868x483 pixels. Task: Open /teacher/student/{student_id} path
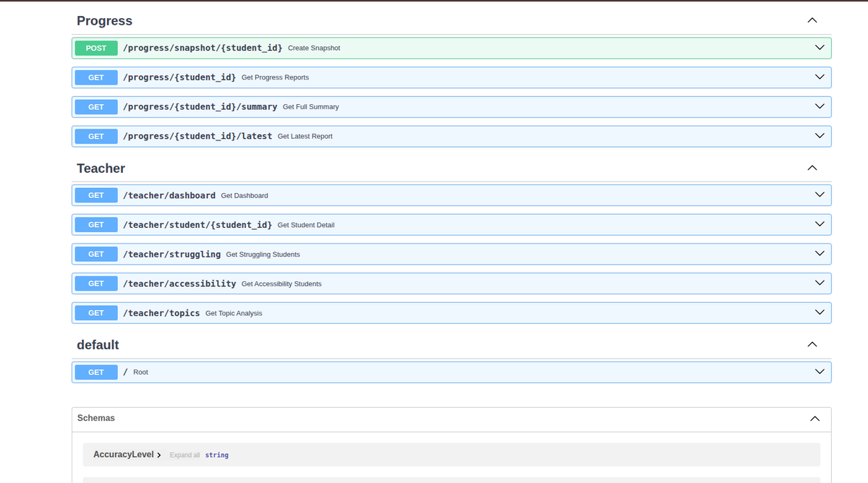[x=197, y=225]
